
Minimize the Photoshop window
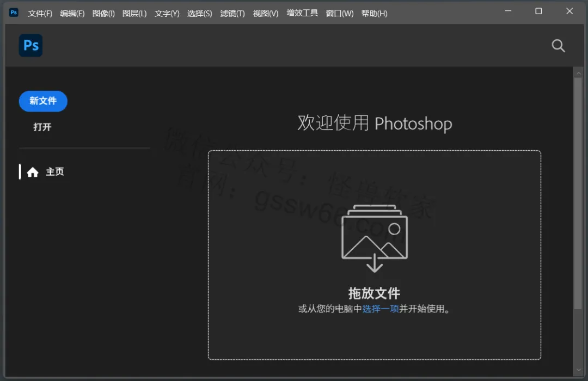(508, 11)
